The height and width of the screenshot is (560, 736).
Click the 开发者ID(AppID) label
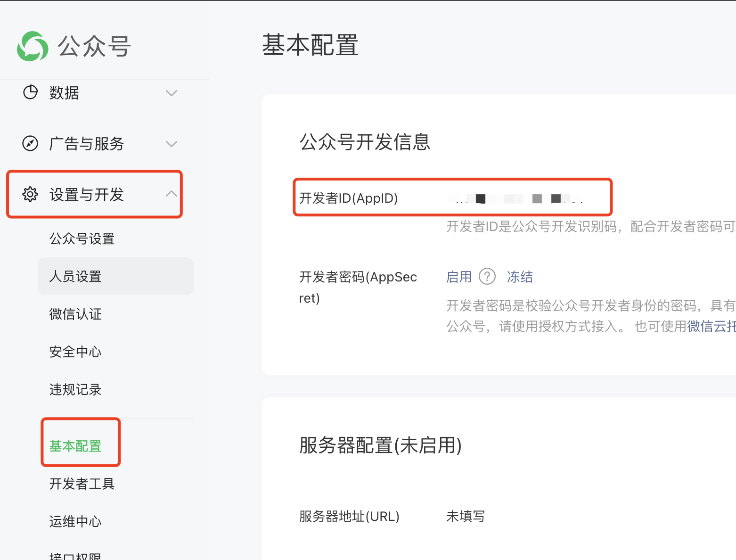click(349, 198)
